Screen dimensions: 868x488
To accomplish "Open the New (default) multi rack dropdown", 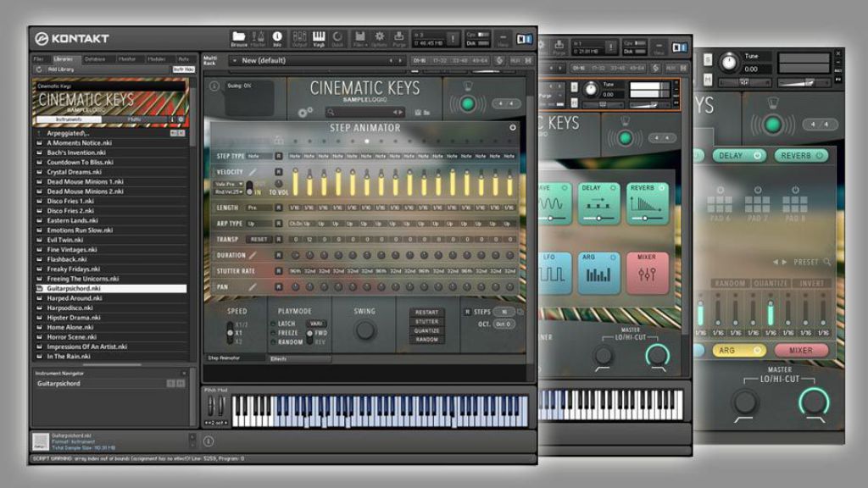I will point(317,60).
